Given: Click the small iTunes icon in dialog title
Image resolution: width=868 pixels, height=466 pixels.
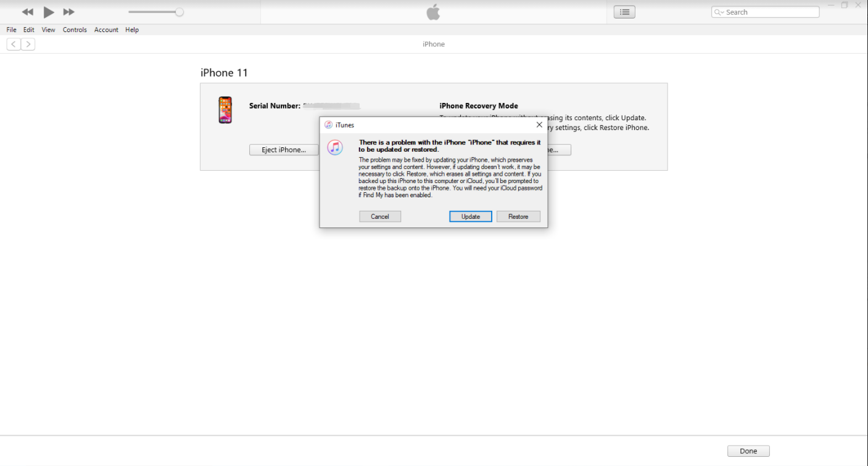Looking at the screenshot, I should 328,125.
